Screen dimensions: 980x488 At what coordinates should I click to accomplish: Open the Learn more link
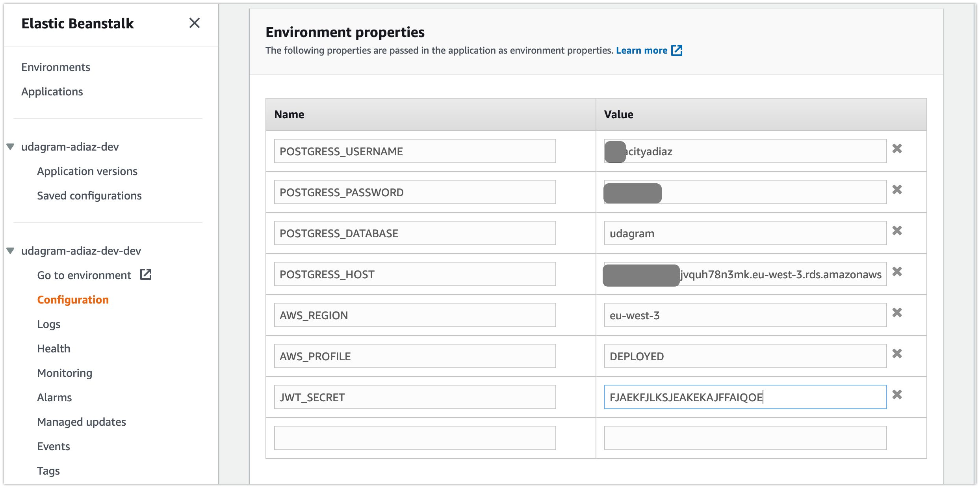tap(642, 50)
